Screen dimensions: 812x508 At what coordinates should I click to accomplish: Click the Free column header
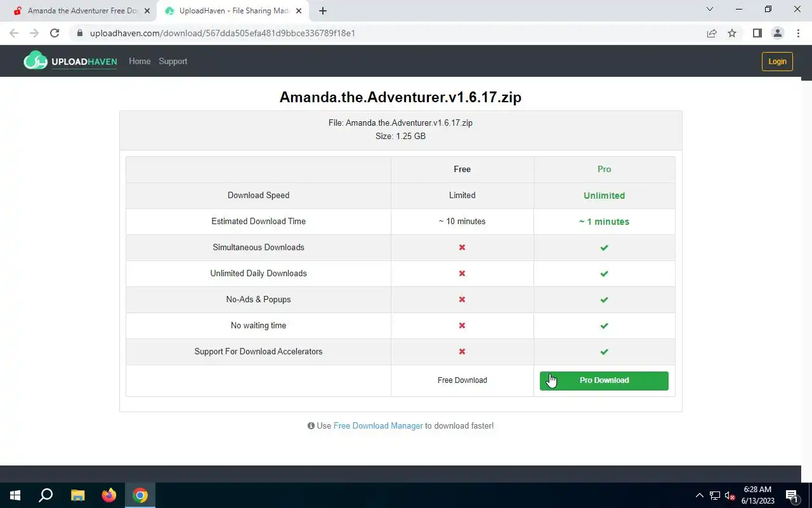pyautogui.click(x=462, y=170)
